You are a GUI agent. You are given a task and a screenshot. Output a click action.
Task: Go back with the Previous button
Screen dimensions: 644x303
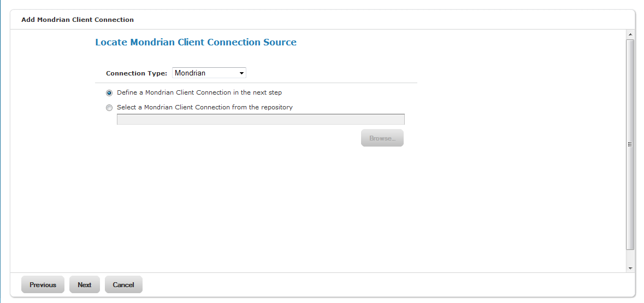coord(43,284)
